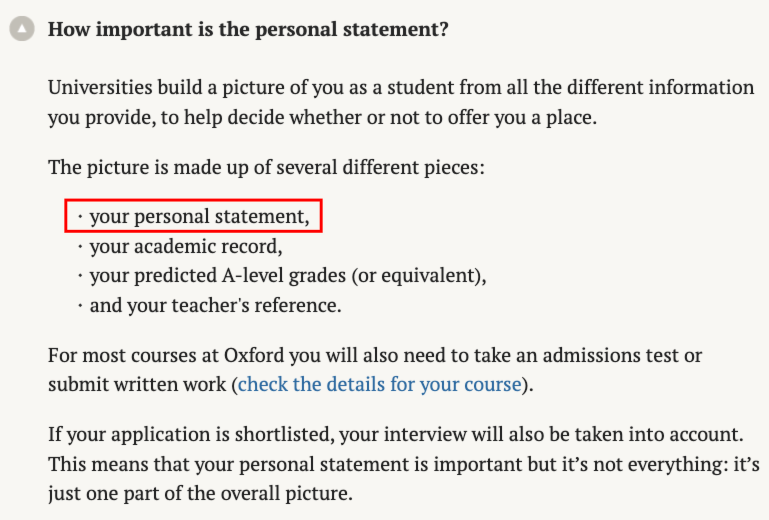The width and height of the screenshot is (769, 520).
Task: Click the "How important is the personal statement?" heading
Action: [x=248, y=29]
